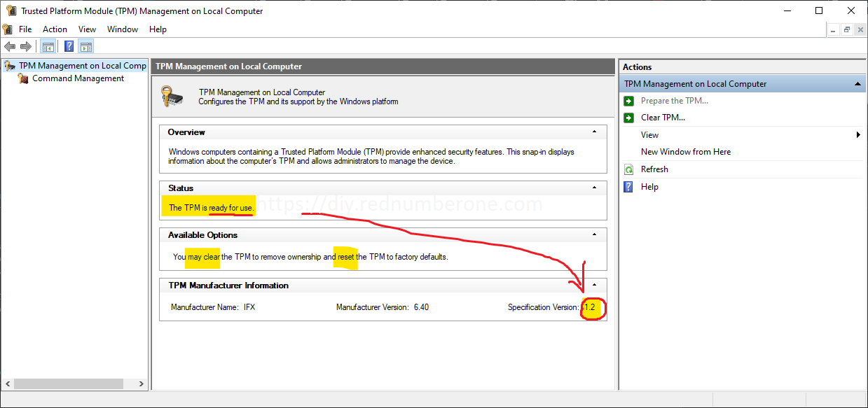
Task: Click the inner MDI minimize button
Action: pyautogui.click(x=833, y=29)
